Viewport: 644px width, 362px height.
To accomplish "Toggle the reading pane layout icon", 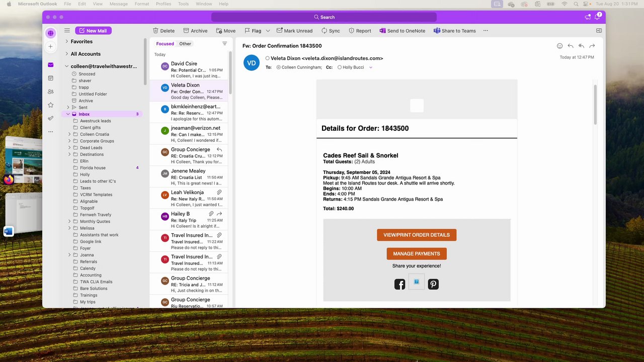I will [x=599, y=31].
